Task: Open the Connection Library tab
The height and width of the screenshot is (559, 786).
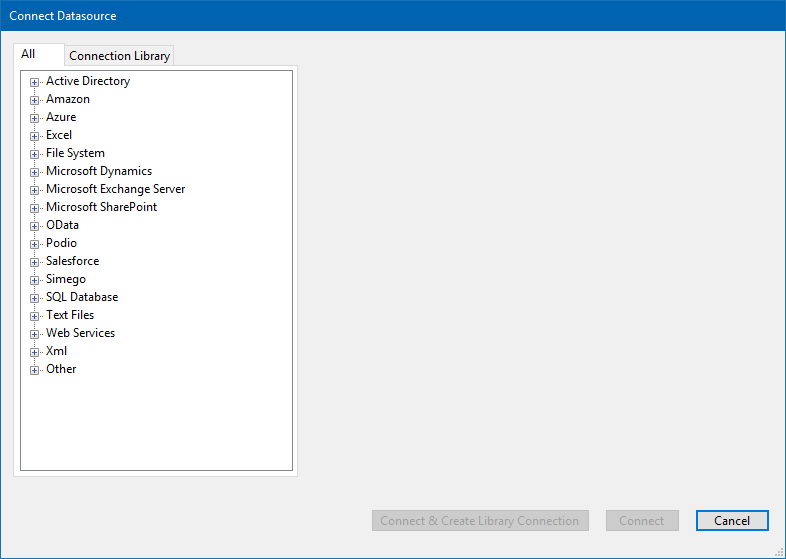Action: point(119,56)
